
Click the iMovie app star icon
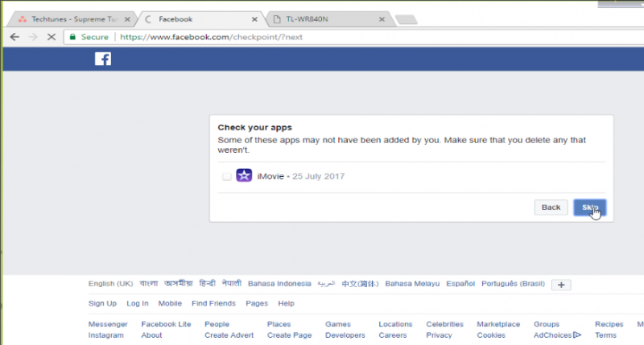[x=244, y=175]
